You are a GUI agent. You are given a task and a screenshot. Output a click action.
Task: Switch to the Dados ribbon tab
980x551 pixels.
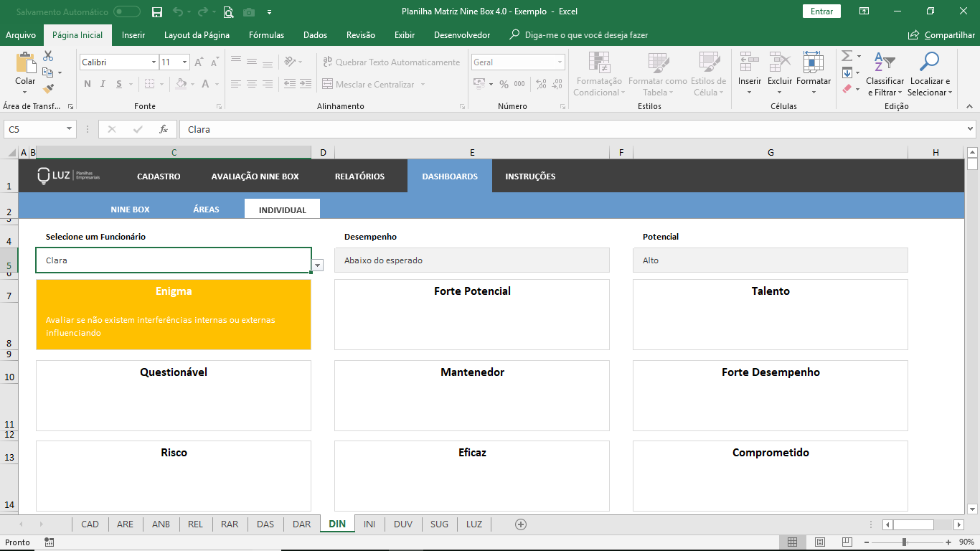pos(315,35)
